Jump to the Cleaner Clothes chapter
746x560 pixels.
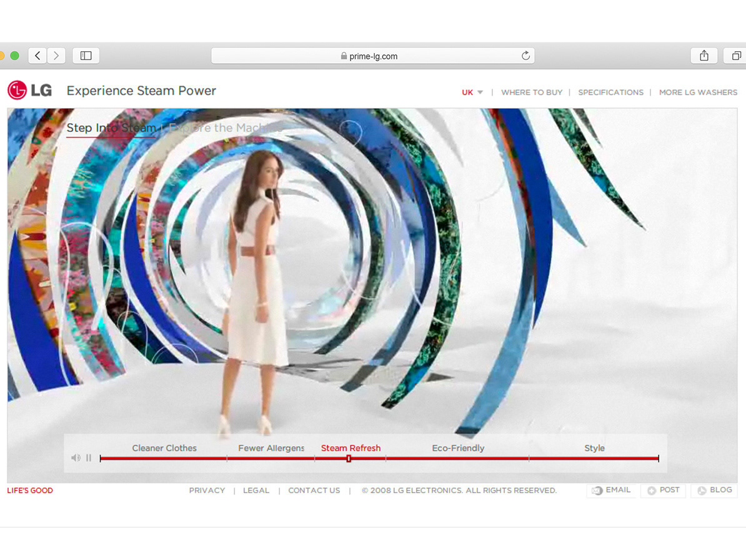click(x=164, y=447)
